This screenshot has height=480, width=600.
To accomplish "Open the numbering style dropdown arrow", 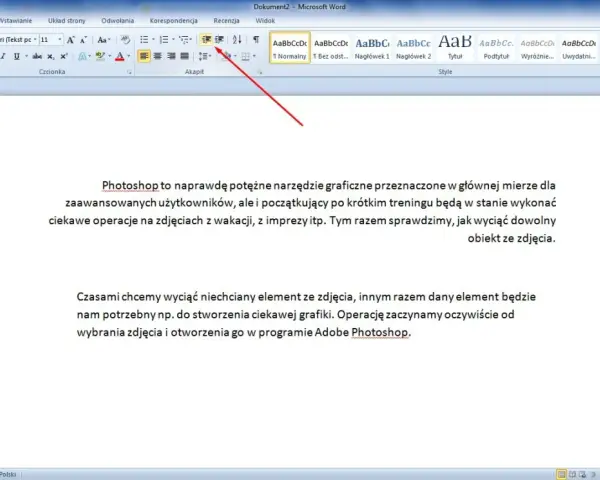I will click(173, 40).
